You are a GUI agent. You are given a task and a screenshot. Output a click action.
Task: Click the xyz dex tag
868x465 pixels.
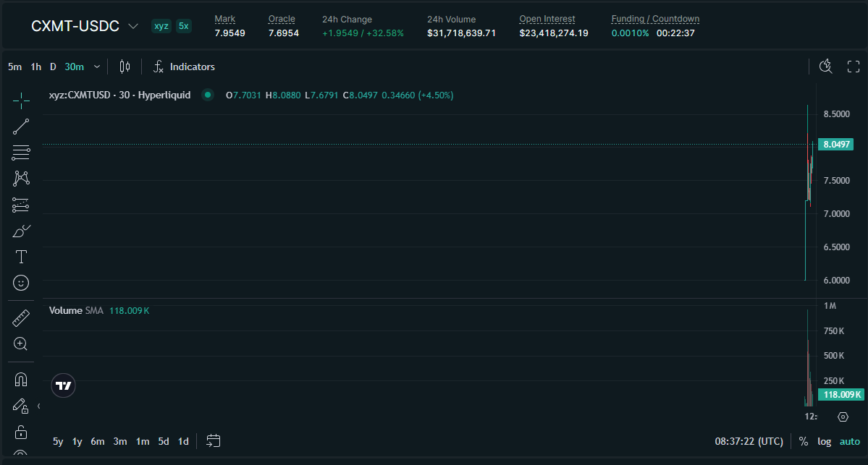(161, 26)
